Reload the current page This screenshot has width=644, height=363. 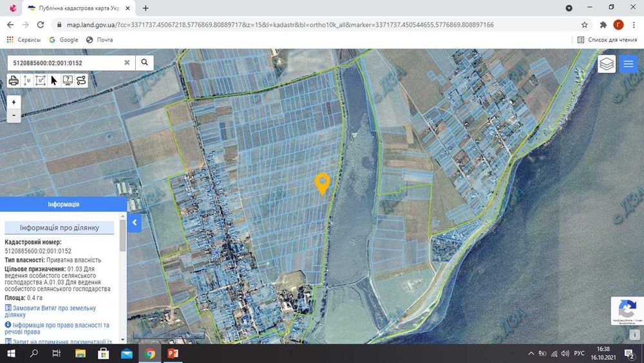pyautogui.click(x=40, y=25)
